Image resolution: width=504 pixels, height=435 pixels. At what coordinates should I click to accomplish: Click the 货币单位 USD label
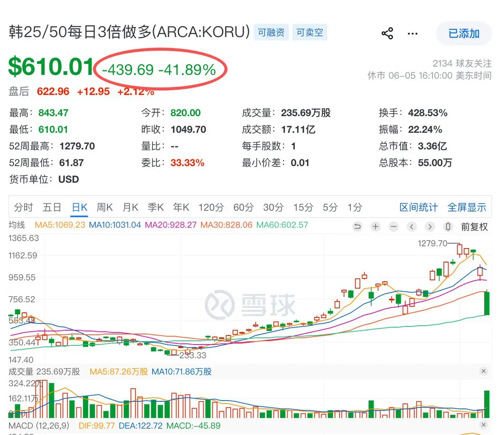point(44,179)
